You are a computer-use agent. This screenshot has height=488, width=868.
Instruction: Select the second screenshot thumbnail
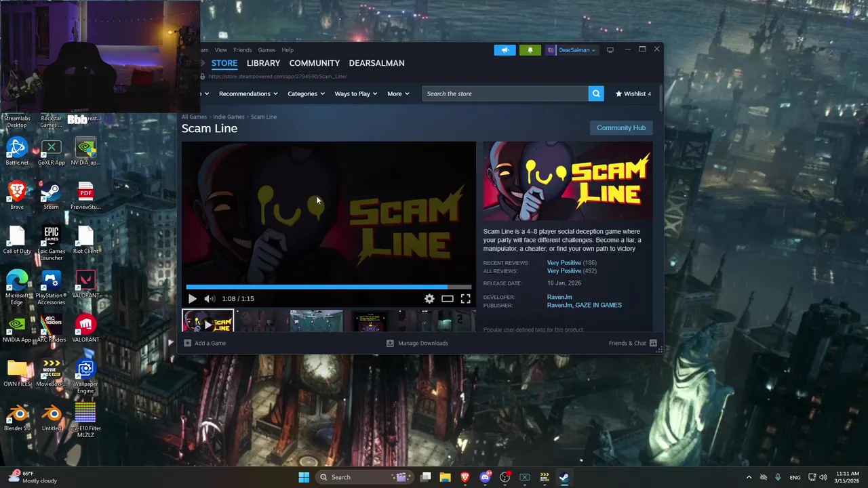[317, 321]
